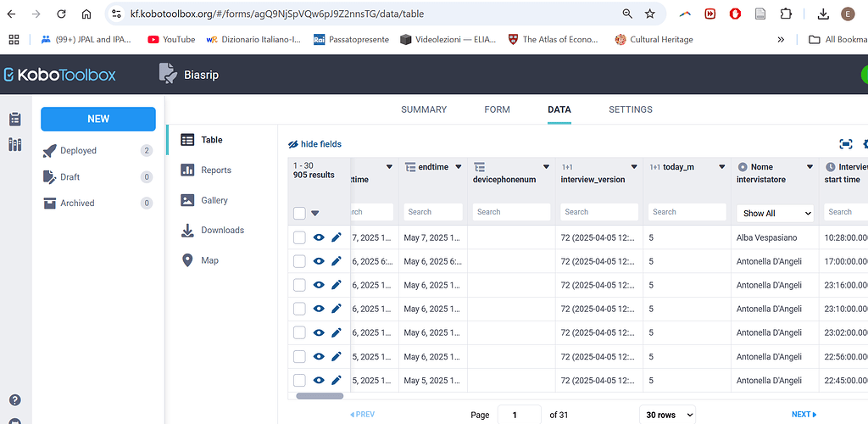Screen dimensions: 868x424
Task: Open the Projects icon in left sidebar
Action: (x=14, y=120)
